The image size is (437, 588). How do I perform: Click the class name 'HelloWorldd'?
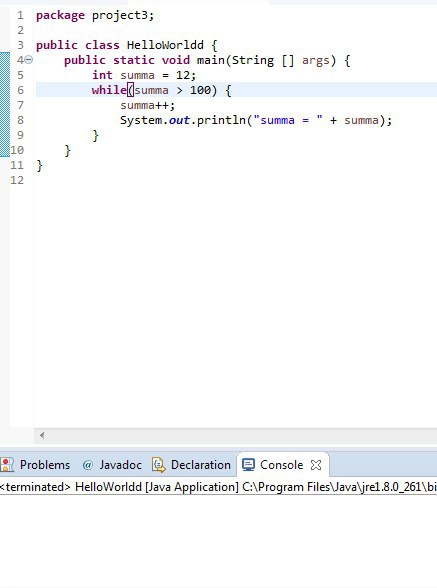(x=165, y=45)
